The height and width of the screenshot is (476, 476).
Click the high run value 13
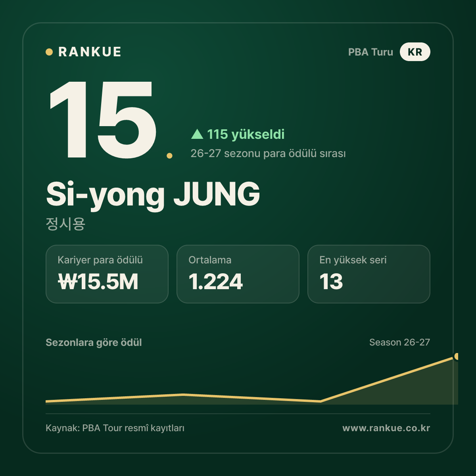click(331, 282)
